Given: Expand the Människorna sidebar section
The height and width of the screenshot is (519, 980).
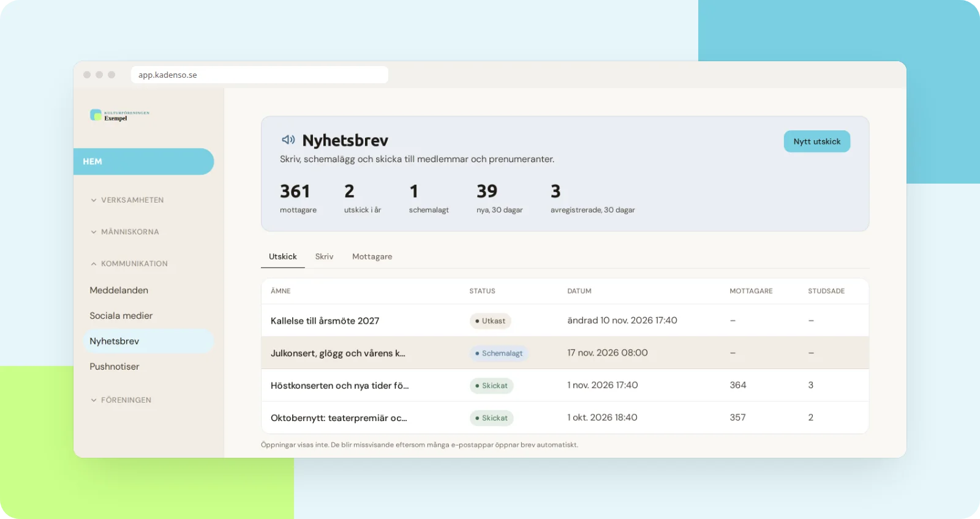Looking at the screenshot, I should click(124, 232).
